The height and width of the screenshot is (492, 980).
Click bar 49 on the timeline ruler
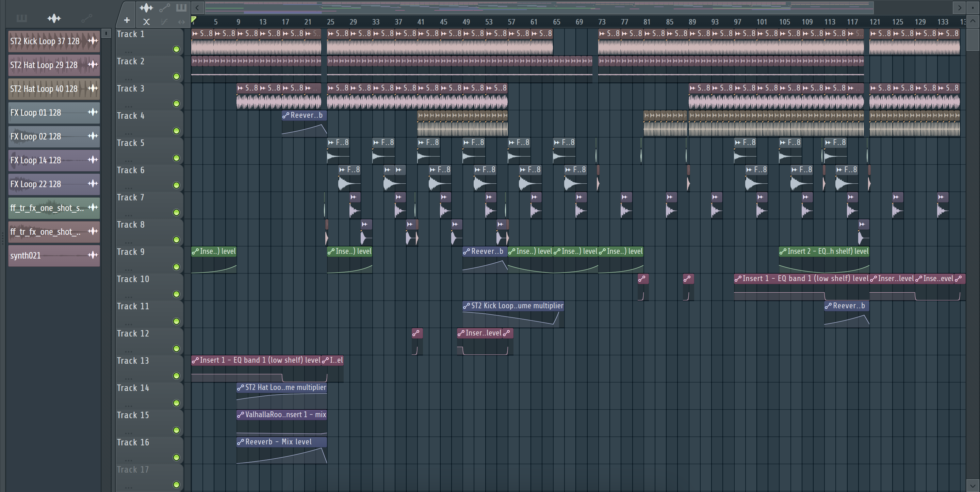point(466,22)
